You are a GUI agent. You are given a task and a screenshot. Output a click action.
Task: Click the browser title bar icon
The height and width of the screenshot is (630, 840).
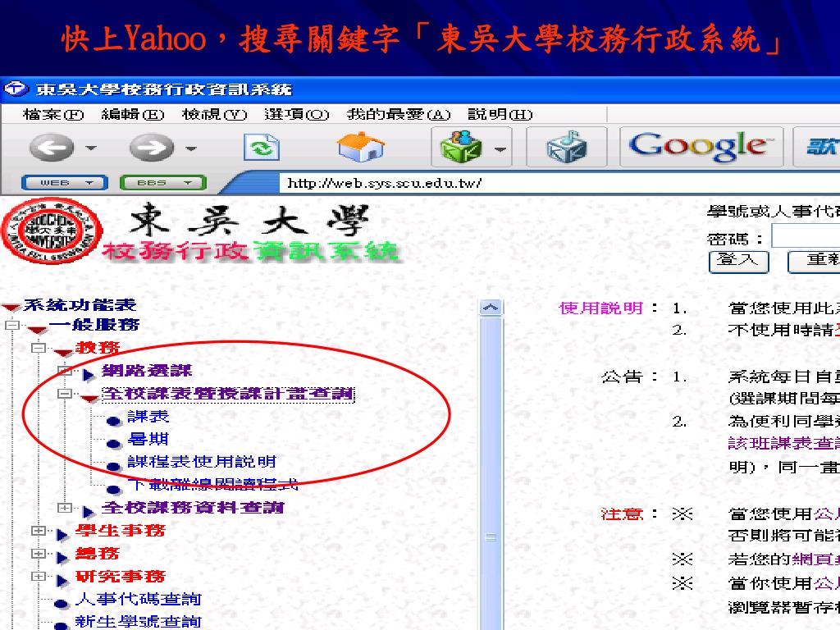(x=16, y=89)
